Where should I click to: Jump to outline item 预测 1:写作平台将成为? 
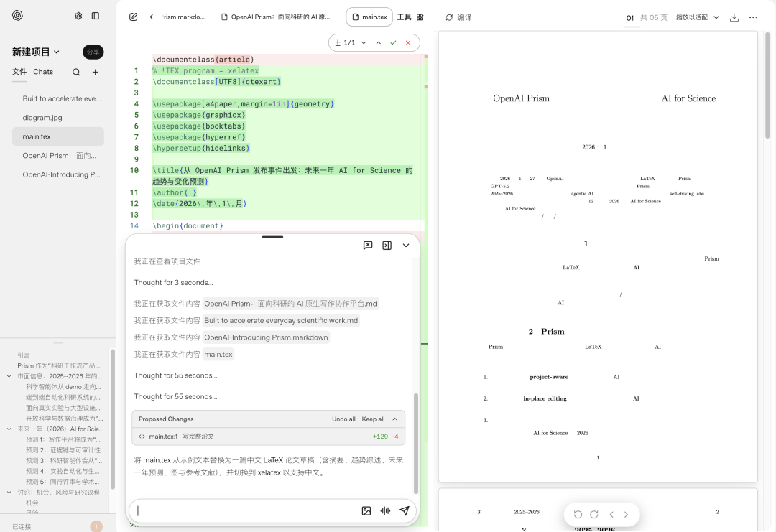coord(63,439)
